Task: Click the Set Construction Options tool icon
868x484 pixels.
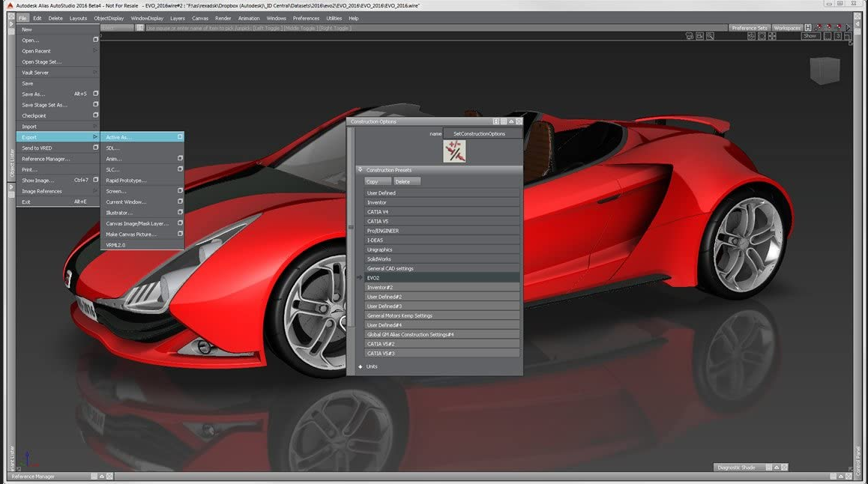Action: (x=454, y=151)
